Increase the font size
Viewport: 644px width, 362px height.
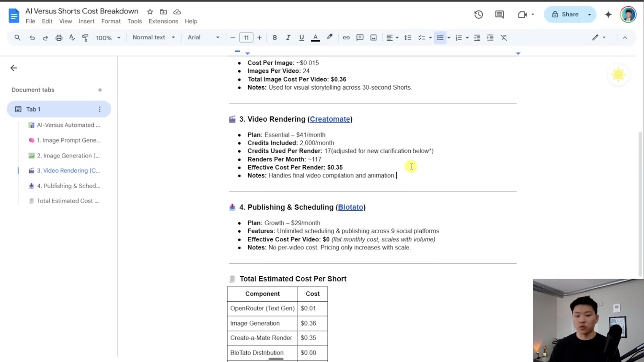[x=259, y=37]
